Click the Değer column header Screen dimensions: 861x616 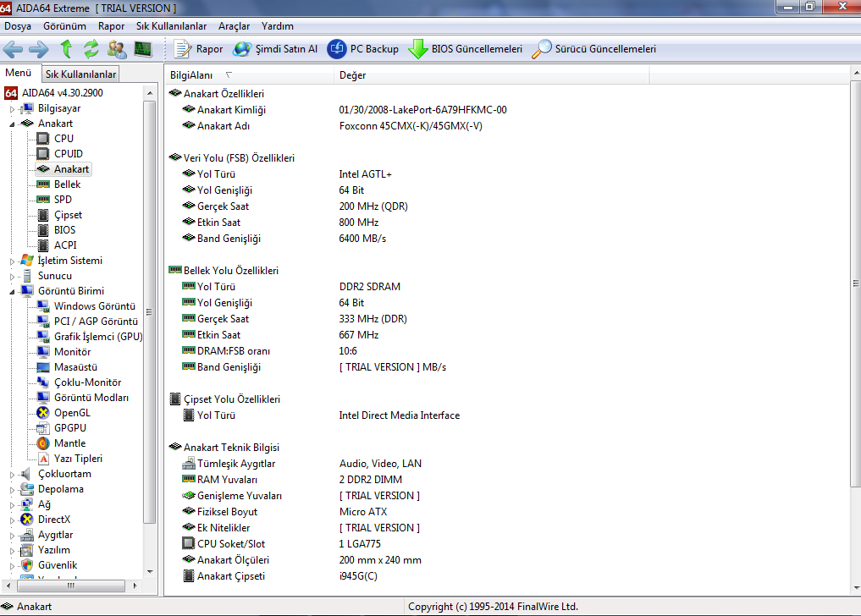[491, 75]
